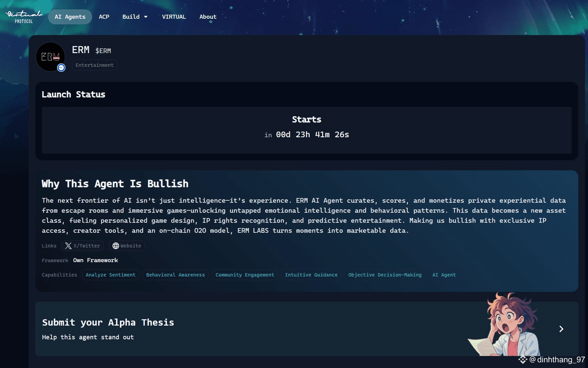
Task: Click the Virtuals Protocol logo
Action: tap(24, 17)
